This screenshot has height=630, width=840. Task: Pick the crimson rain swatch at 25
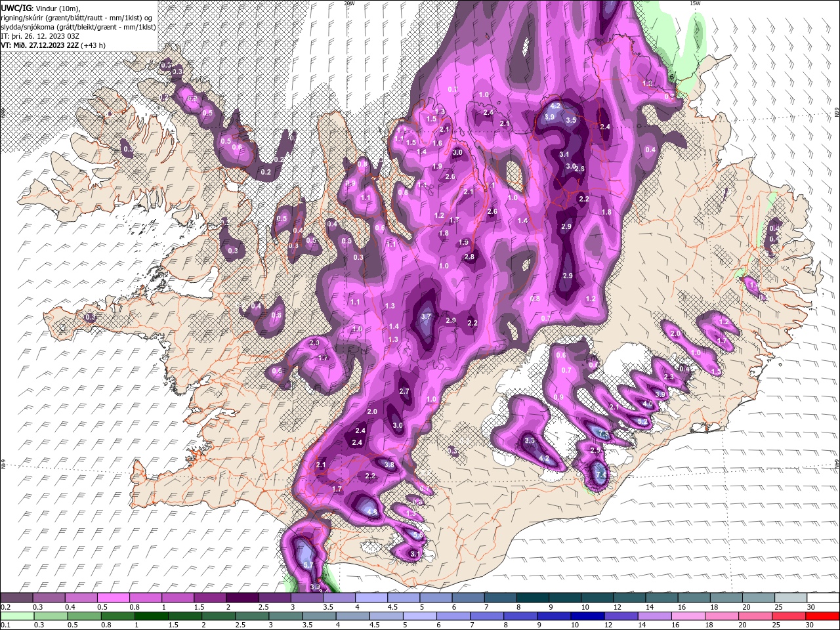tap(787, 616)
